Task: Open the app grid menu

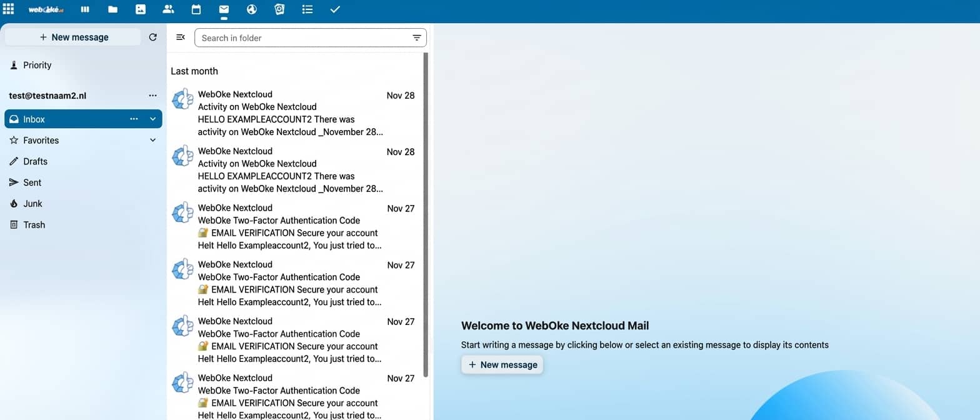Action: click(9, 9)
